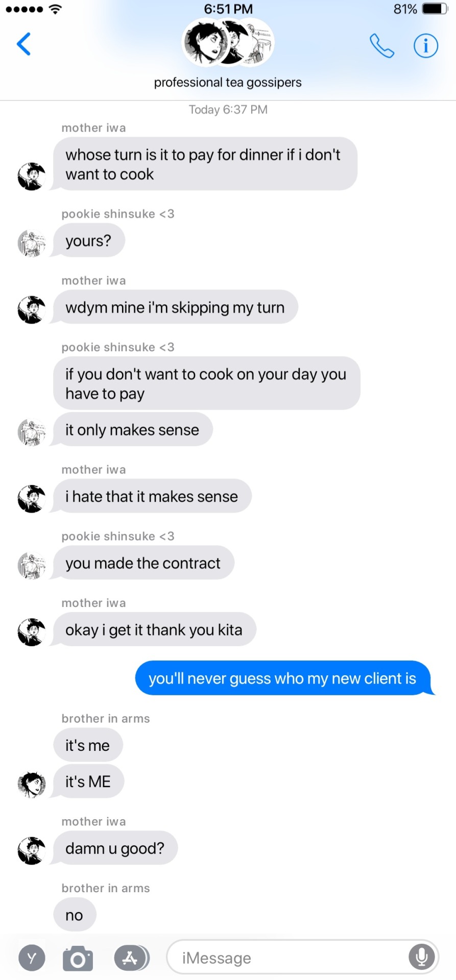The height and width of the screenshot is (980, 456).
Task: Tap mother iwa avatar beside dinner message
Action: [x=32, y=177]
